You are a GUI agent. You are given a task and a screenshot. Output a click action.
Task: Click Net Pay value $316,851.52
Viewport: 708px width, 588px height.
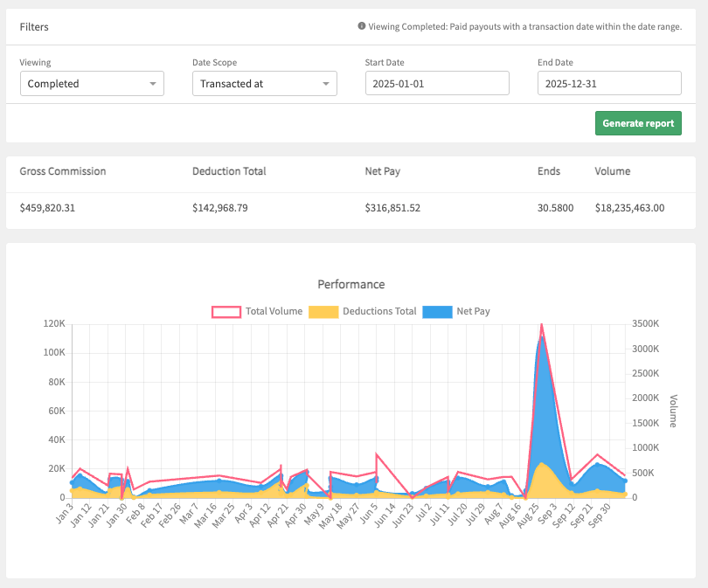tap(392, 208)
